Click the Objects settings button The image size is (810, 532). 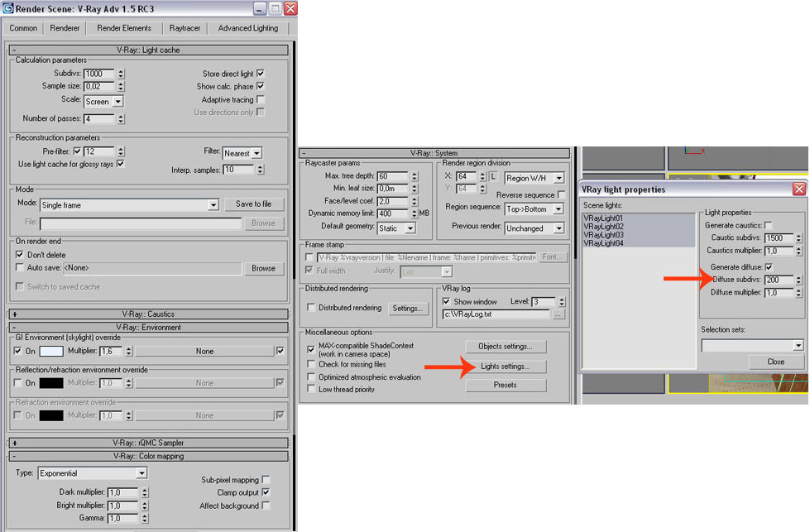pyautogui.click(x=506, y=347)
